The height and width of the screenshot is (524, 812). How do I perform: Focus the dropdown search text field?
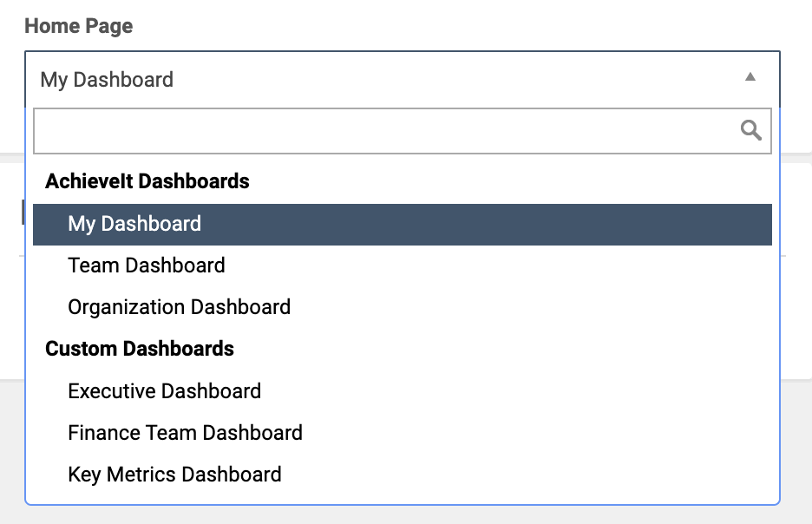(x=403, y=131)
